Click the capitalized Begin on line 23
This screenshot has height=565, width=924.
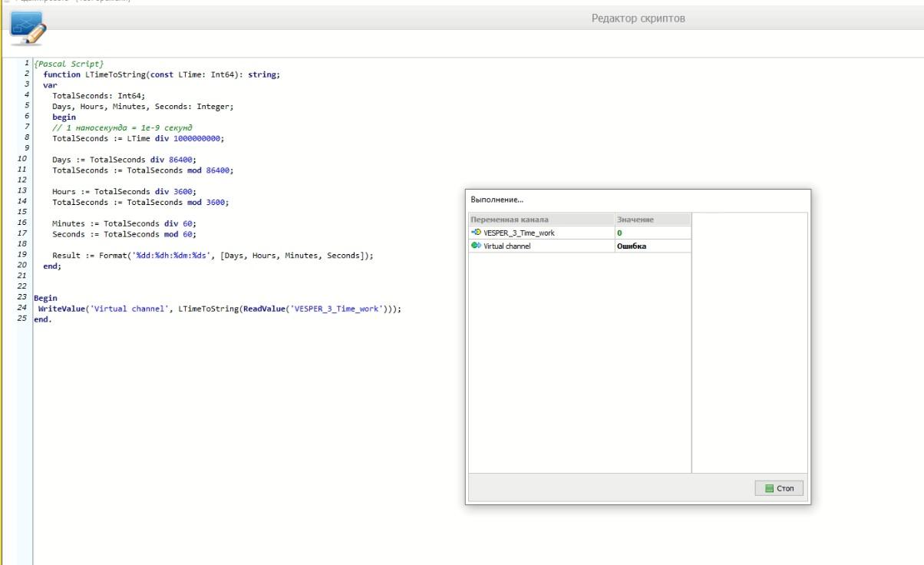(45, 298)
